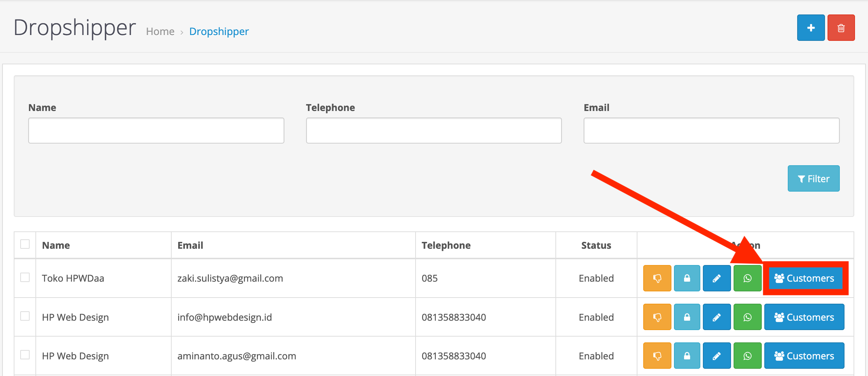Open WhatsApp for info@hpwebdesign.id row

click(x=747, y=317)
